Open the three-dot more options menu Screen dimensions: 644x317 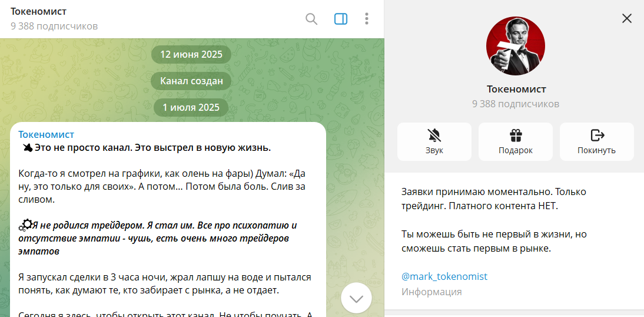coord(367,19)
